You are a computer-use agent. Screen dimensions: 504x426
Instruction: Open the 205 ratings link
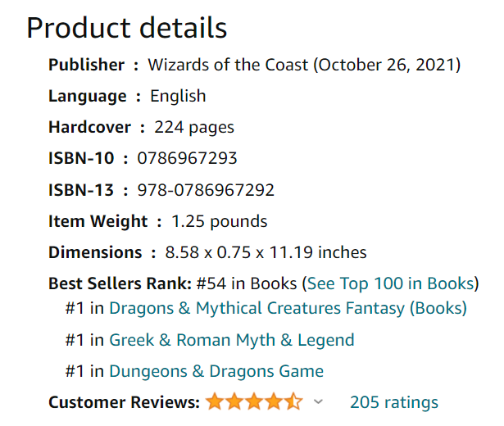394,402
